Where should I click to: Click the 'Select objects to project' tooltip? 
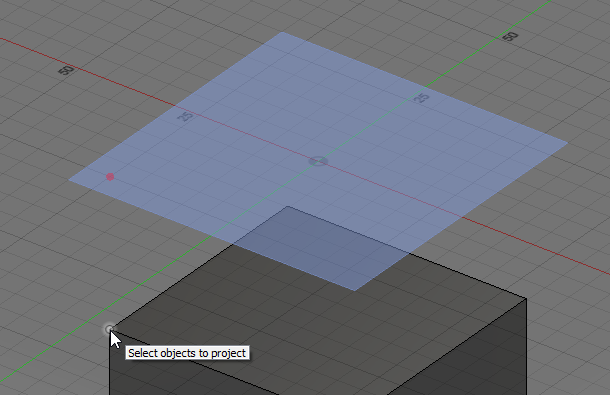tap(187, 353)
